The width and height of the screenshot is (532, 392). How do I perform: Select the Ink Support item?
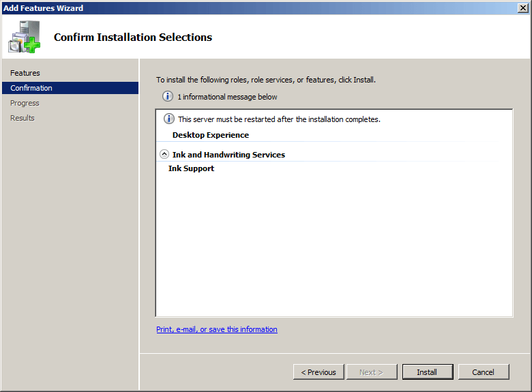[x=191, y=168]
